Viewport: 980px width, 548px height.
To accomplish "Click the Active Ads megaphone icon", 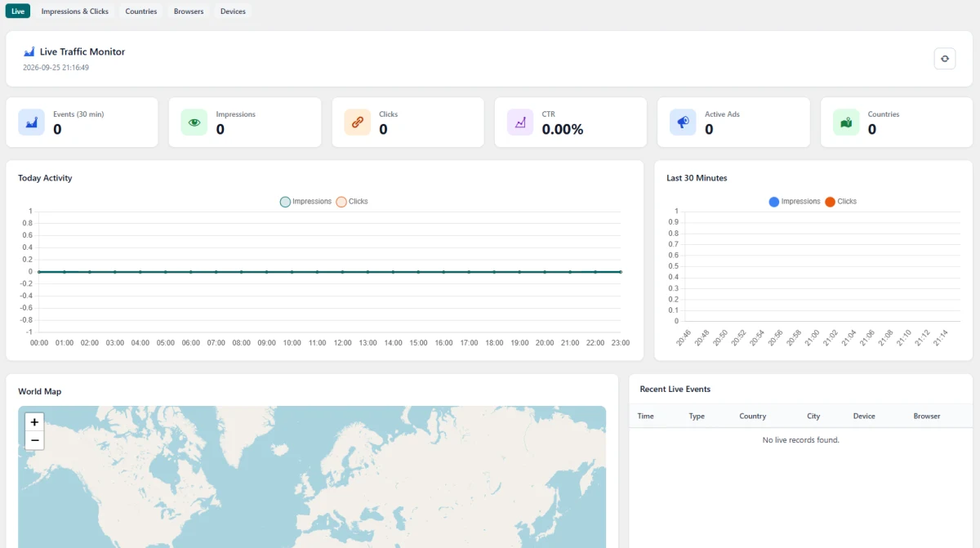I will pos(683,123).
